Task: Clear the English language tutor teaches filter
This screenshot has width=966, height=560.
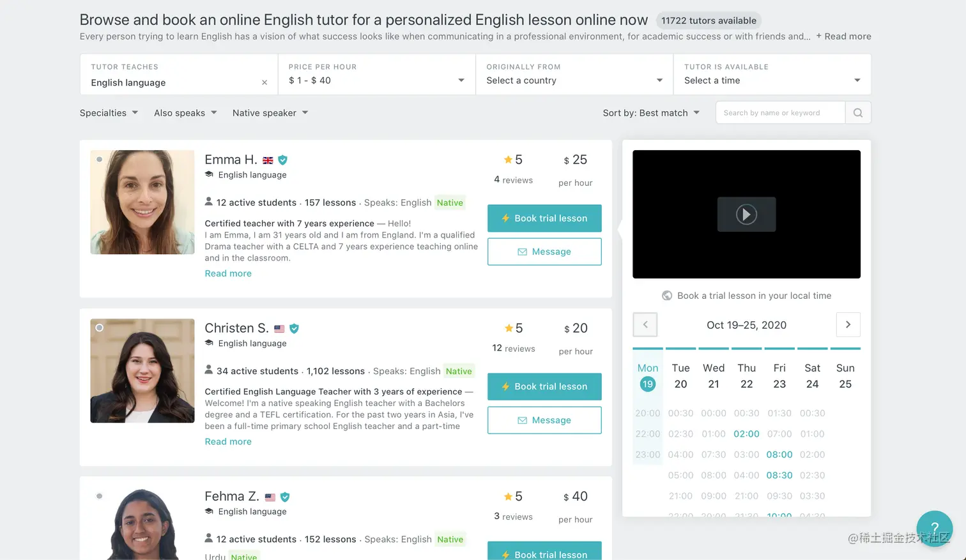Action: click(264, 82)
